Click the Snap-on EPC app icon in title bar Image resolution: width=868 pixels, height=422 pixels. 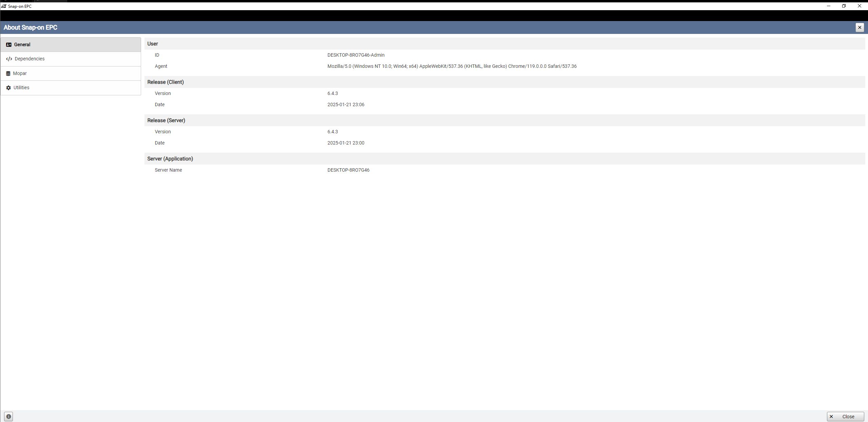[4, 6]
